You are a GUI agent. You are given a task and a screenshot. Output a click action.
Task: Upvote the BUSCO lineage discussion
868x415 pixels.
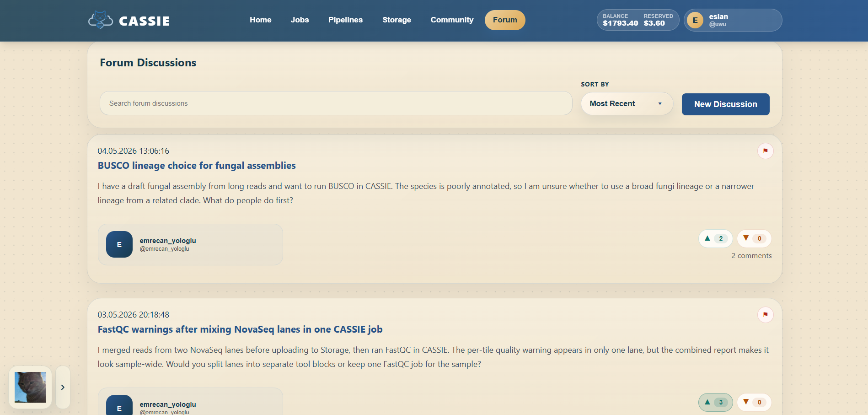[x=715, y=238]
